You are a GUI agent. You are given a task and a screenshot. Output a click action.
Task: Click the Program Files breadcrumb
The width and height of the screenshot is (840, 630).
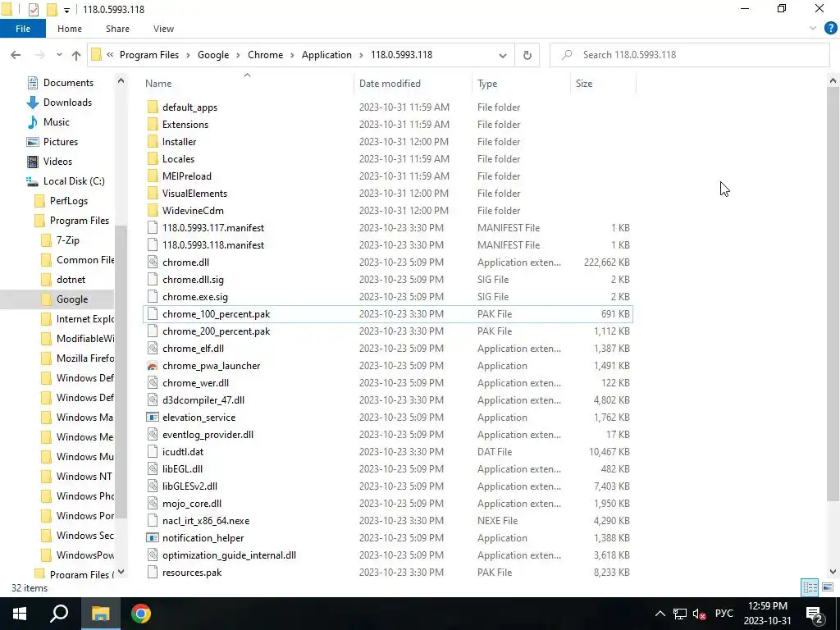[149, 55]
